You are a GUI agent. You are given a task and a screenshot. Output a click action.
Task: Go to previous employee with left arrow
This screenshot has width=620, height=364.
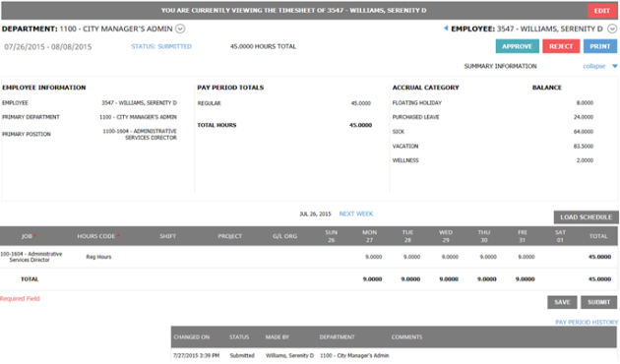coord(446,29)
